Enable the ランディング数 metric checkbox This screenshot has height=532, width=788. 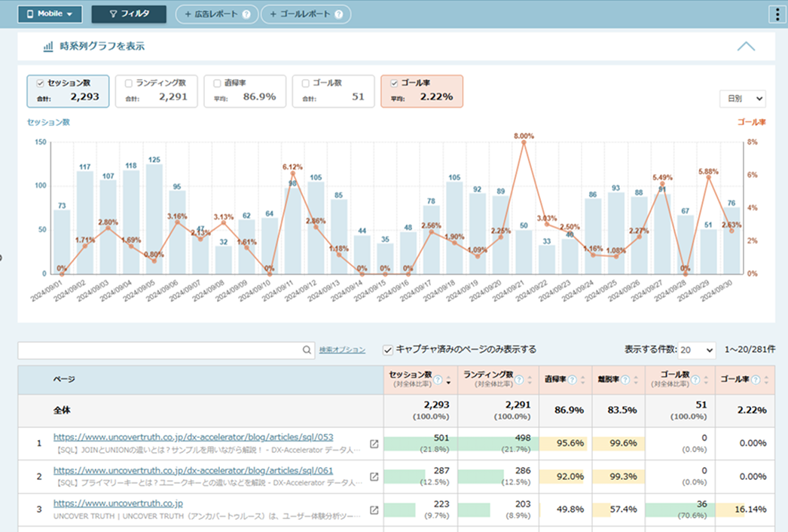[x=129, y=83]
